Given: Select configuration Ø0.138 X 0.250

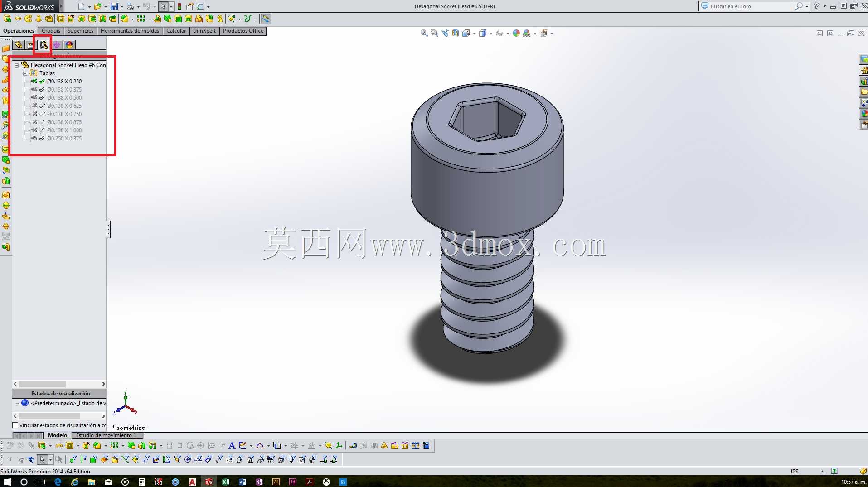Looking at the screenshot, I should (64, 82).
